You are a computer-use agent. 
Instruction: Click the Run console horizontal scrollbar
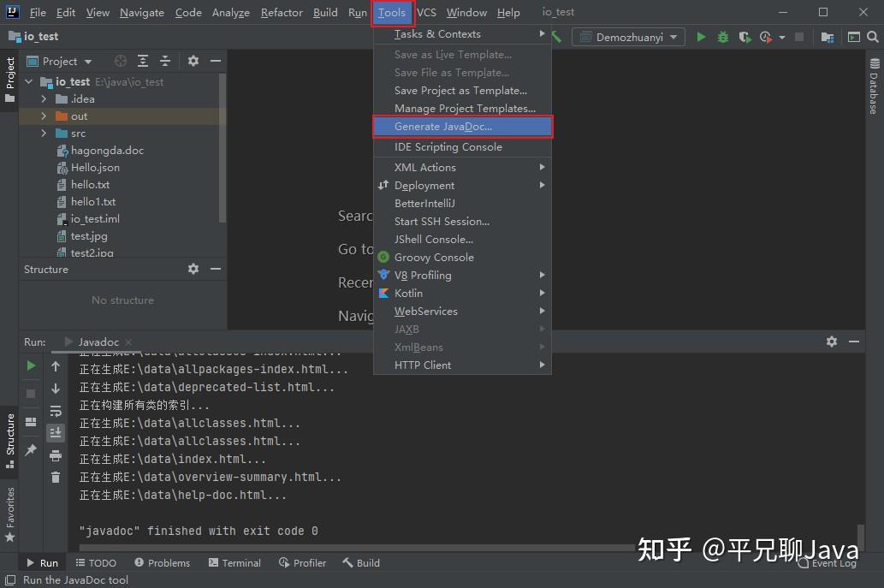click(x=356, y=548)
